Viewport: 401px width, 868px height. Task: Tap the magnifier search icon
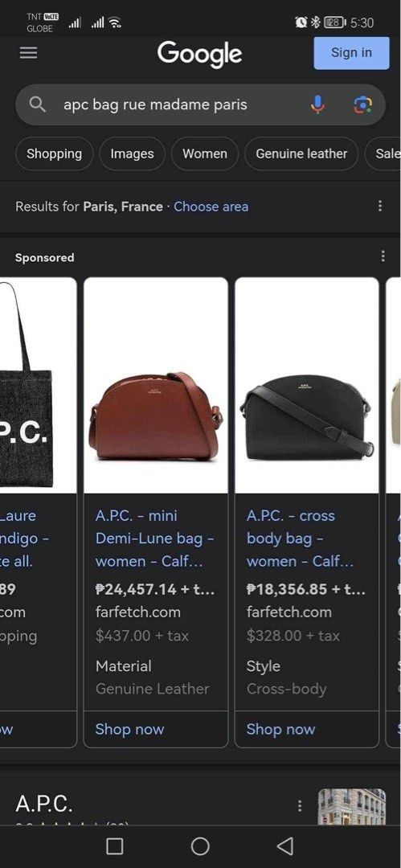coord(37,104)
